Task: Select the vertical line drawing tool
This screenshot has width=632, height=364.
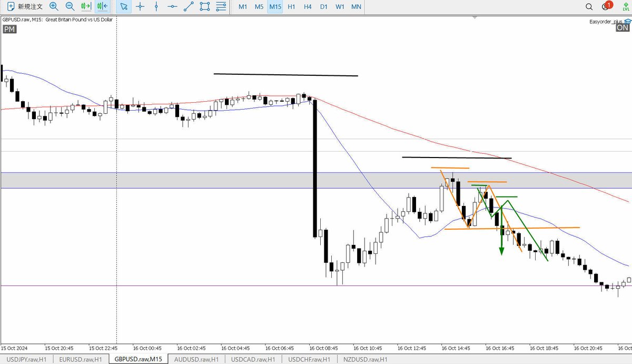Action: click(x=156, y=6)
